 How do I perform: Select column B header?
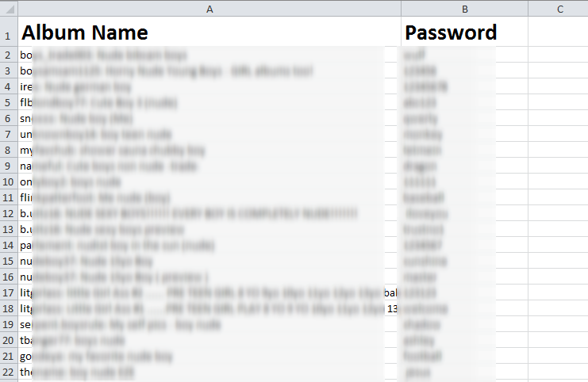pyautogui.click(x=465, y=9)
